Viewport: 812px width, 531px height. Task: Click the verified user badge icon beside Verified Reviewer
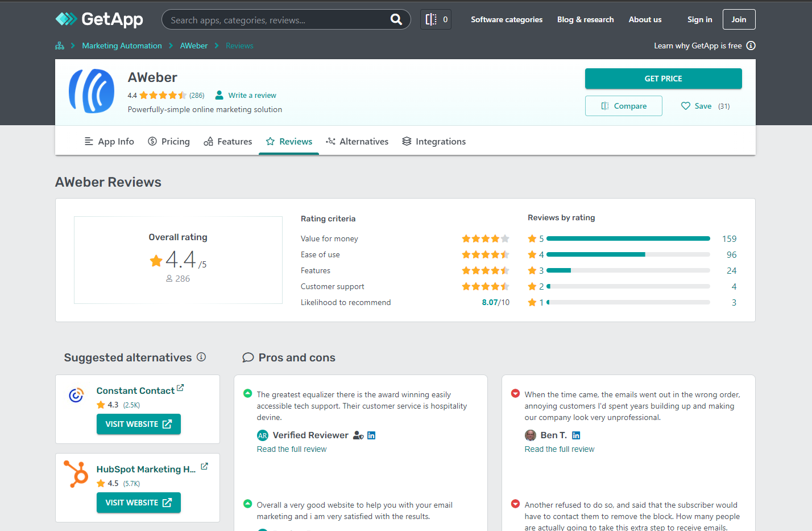pyautogui.click(x=358, y=435)
